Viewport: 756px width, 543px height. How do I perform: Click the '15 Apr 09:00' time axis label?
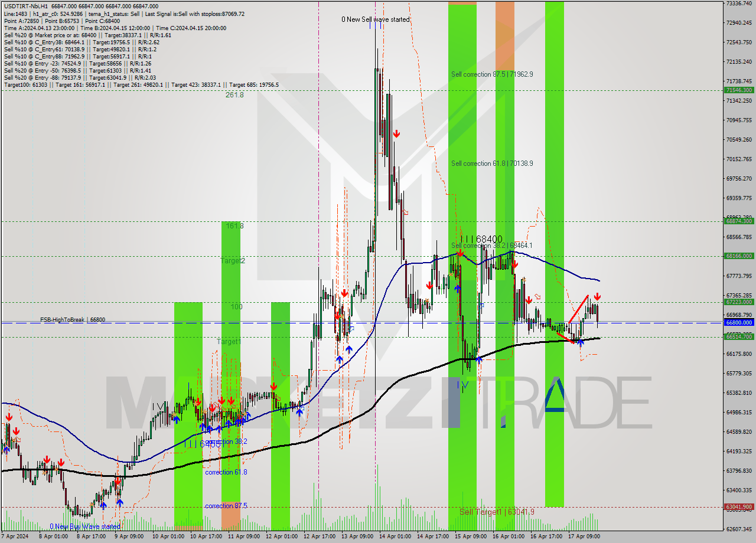471,537
